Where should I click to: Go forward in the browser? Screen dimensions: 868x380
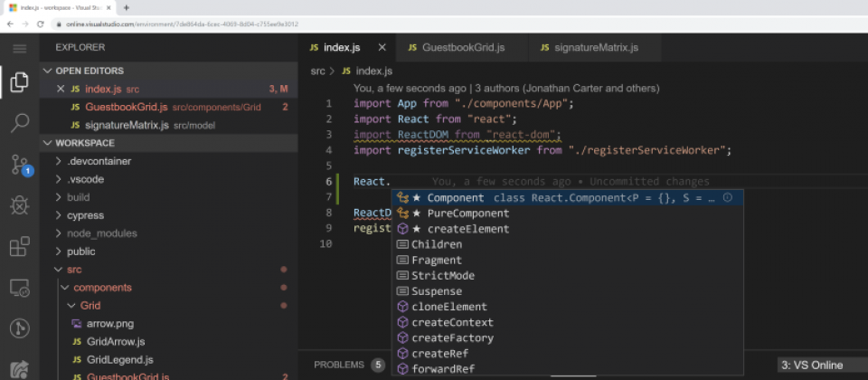pyautogui.click(x=25, y=24)
